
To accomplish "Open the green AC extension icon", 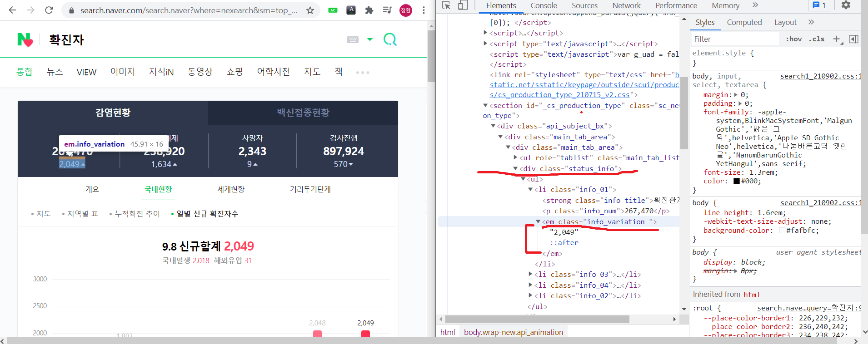I will click(x=333, y=10).
